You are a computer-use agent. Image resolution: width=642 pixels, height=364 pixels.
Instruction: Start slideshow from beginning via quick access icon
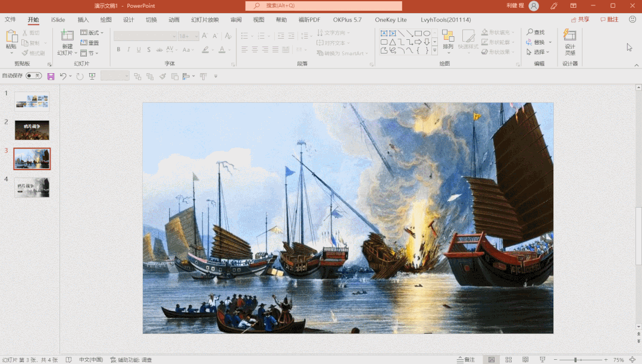(x=92, y=76)
